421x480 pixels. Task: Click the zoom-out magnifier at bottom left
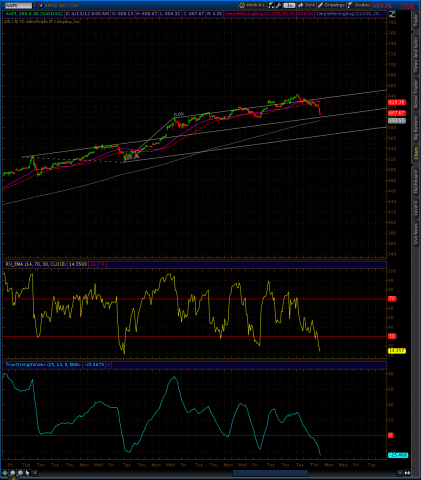pyautogui.click(x=20, y=473)
